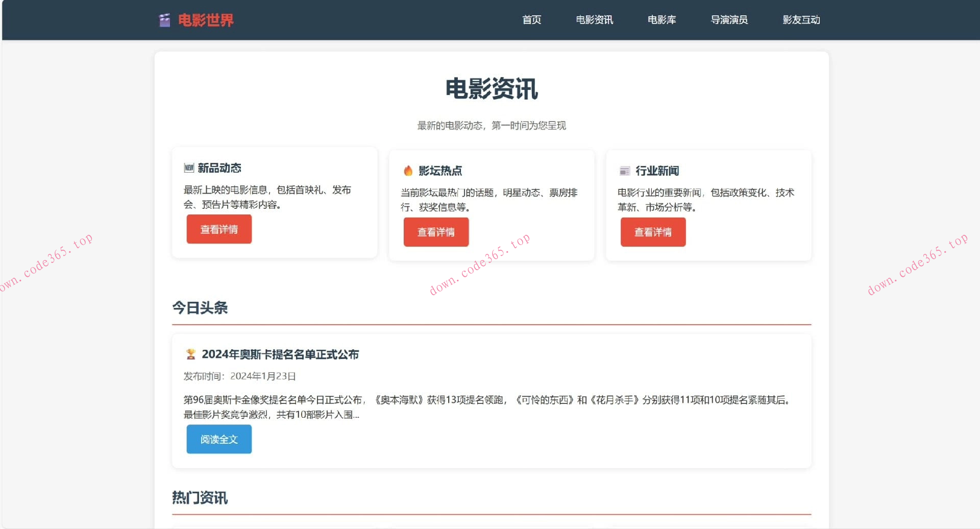980x529 pixels.
Task: Click the clapperboard logo icon
Action: 164,19
